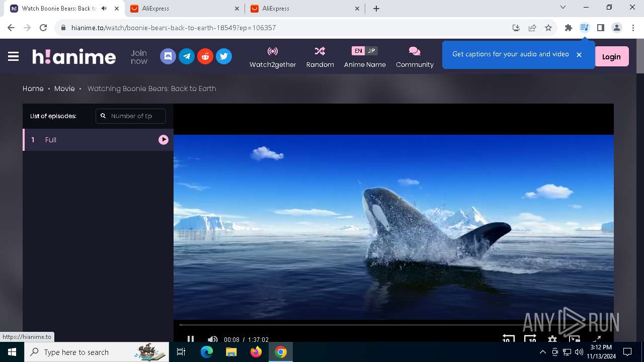Open Windows notification center
The height and width of the screenshot is (362, 644).
click(x=627, y=352)
